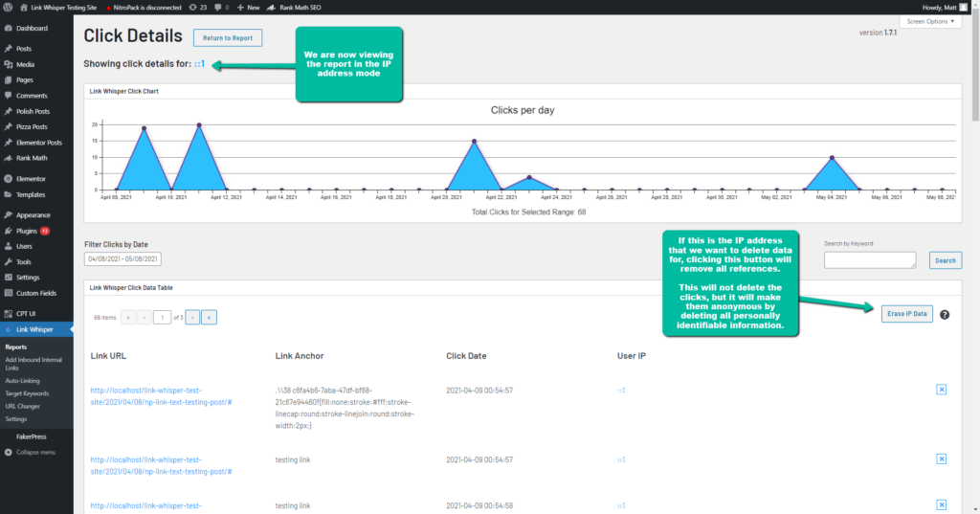This screenshot has height=514, width=980.
Task: Open Users in the sidebar
Action: tap(24, 246)
